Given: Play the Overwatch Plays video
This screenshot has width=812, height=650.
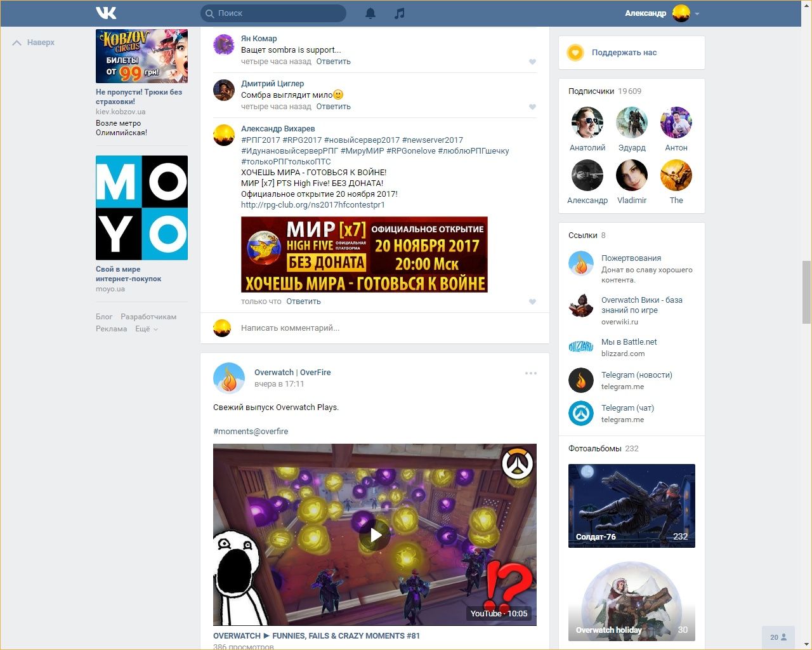Looking at the screenshot, I should coord(375,534).
